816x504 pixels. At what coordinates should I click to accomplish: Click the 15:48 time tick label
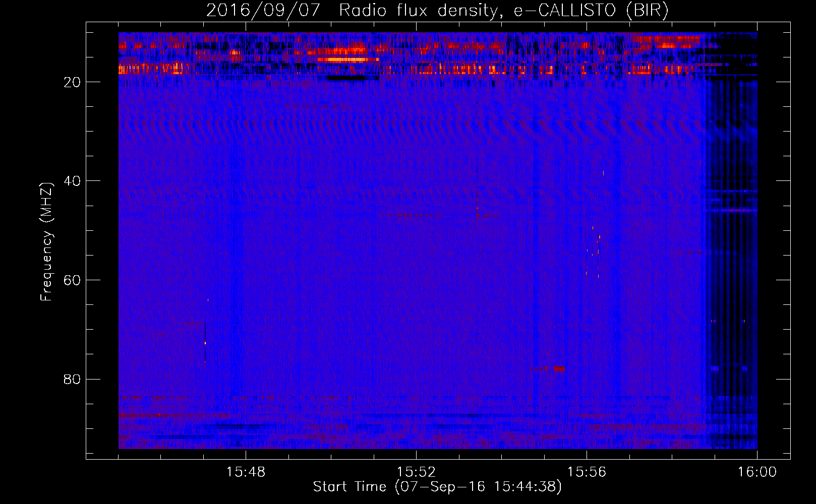click(x=246, y=472)
